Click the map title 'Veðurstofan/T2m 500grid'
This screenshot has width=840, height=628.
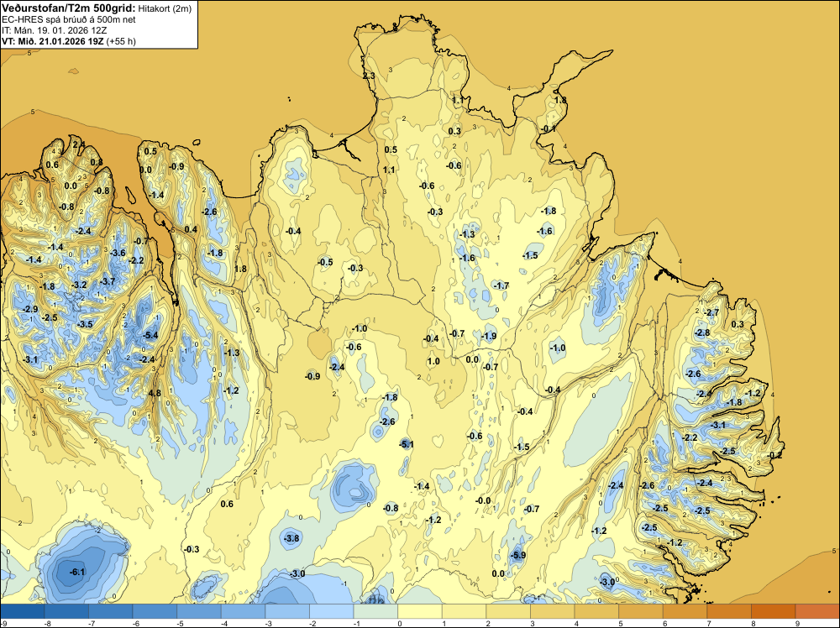click(x=69, y=8)
